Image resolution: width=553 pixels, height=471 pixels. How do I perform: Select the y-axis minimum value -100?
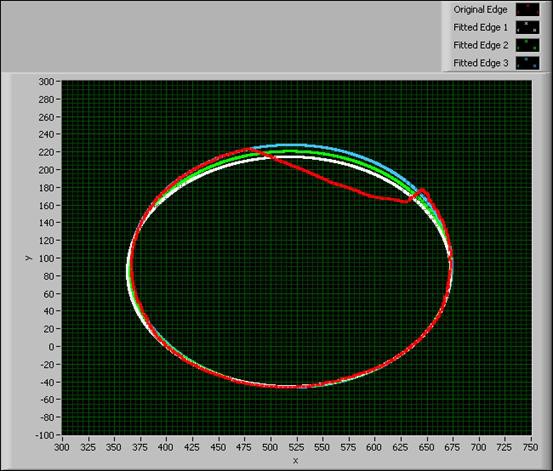point(44,435)
